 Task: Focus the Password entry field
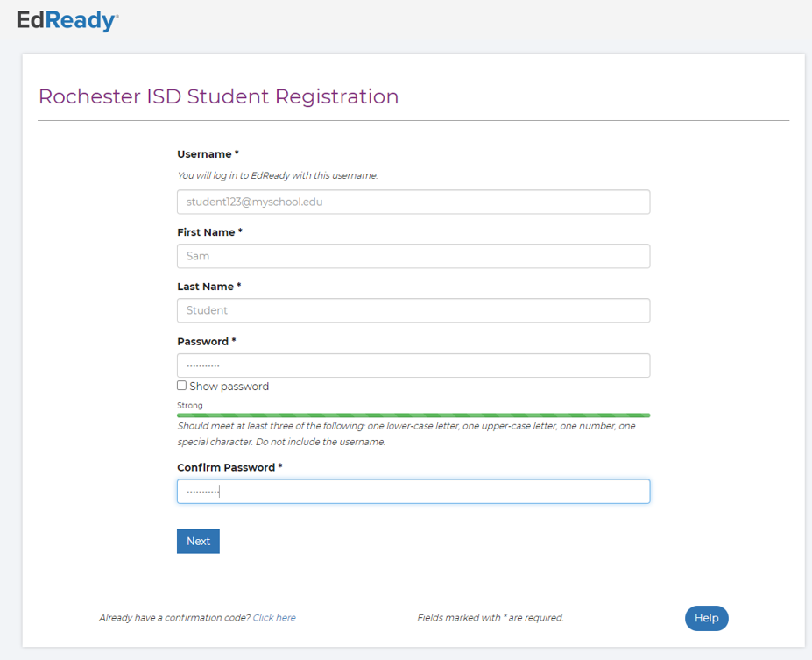click(x=412, y=365)
